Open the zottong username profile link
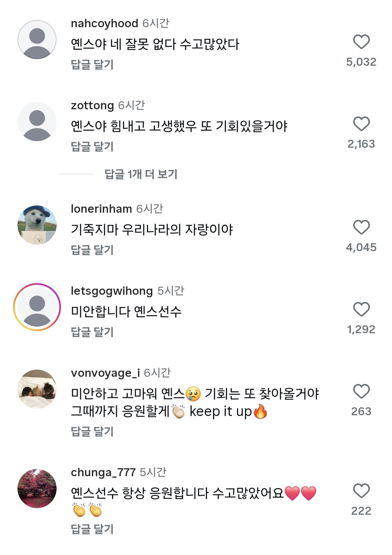 tap(92, 105)
